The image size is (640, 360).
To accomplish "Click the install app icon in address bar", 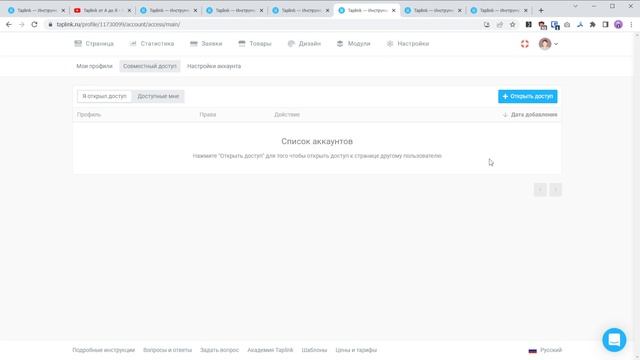I will pos(487,24).
